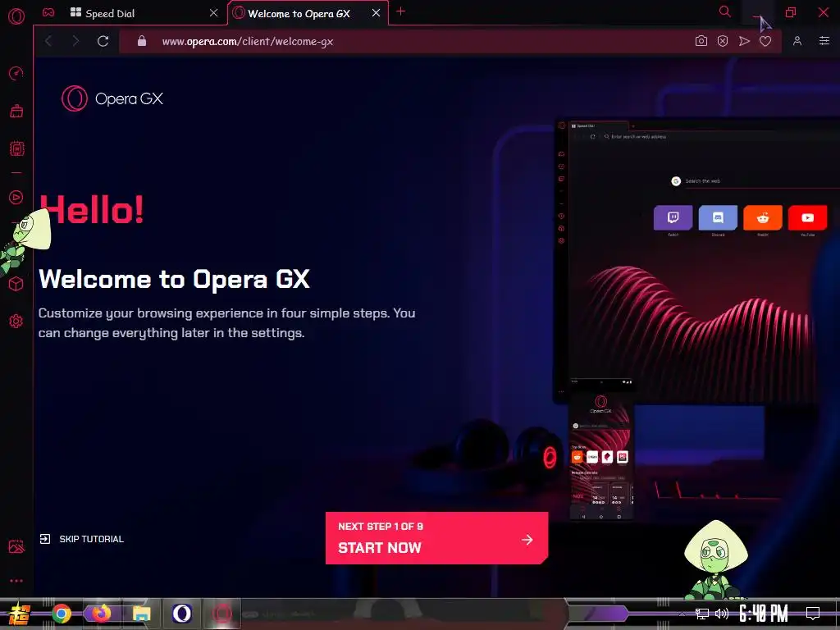
Task: Open Easy Setup sliders icon
Action: (824, 41)
